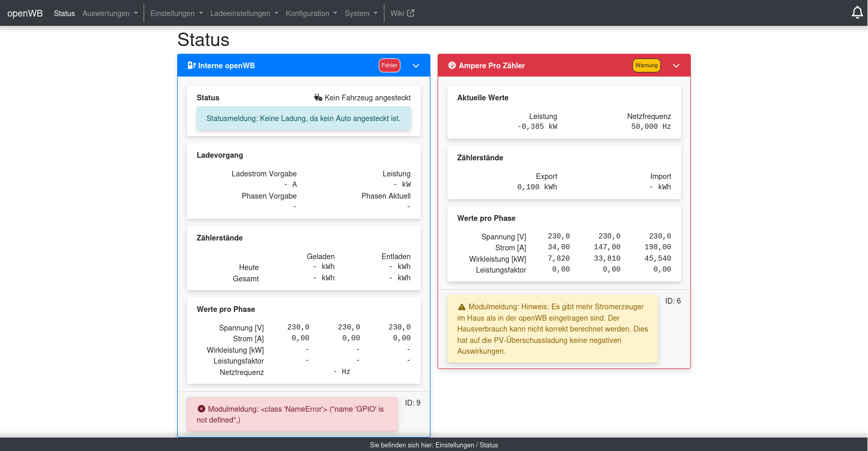Collapse the Ampere Pro Zähler card chevron
The image size is (868, 451).
click(676, 66)
